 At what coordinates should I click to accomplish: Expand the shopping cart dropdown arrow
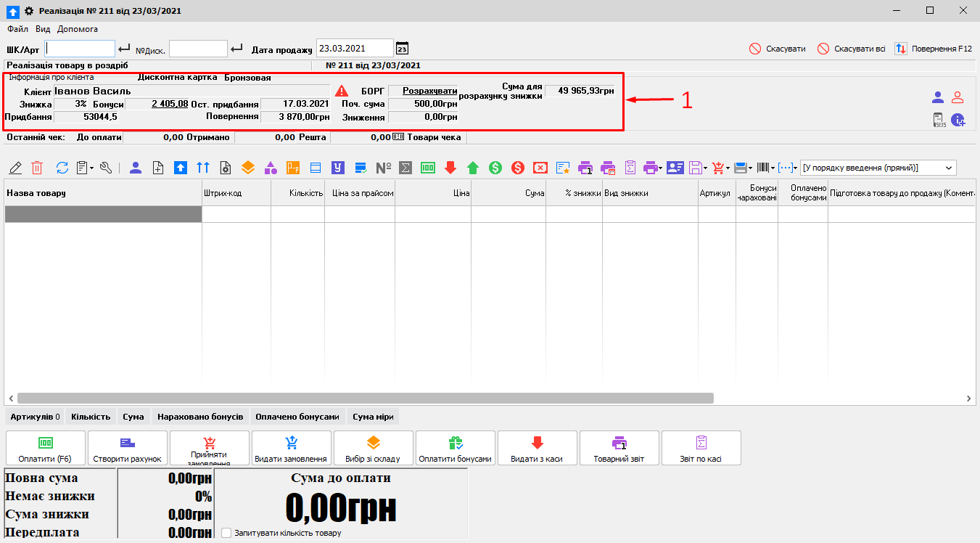point(728,168)
